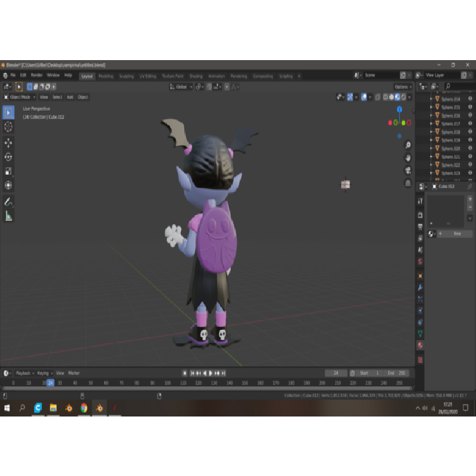Jump to end frame in timeline

click(224, 373)
